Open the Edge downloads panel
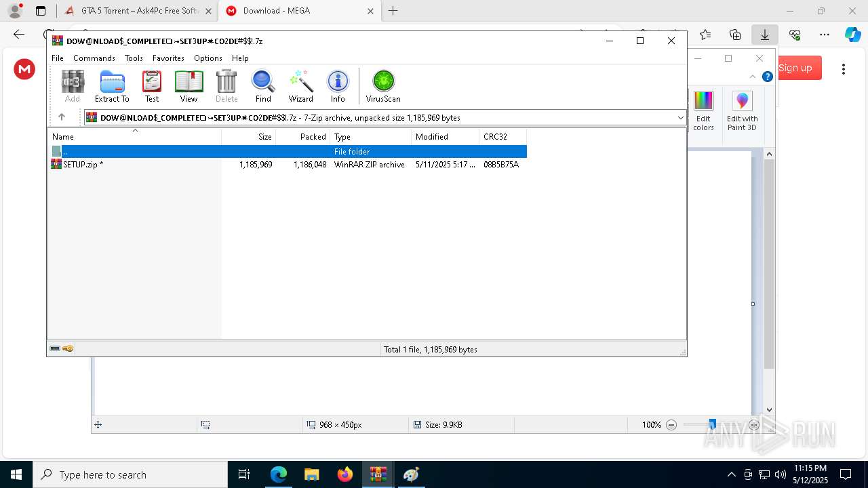This screenshot has height=488, width=868. [764, 35]
